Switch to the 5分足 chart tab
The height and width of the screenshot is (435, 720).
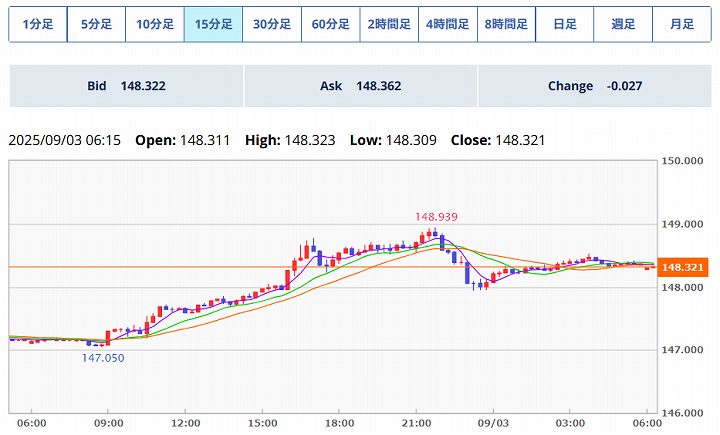pyautogui.click(x=96, y=24)
